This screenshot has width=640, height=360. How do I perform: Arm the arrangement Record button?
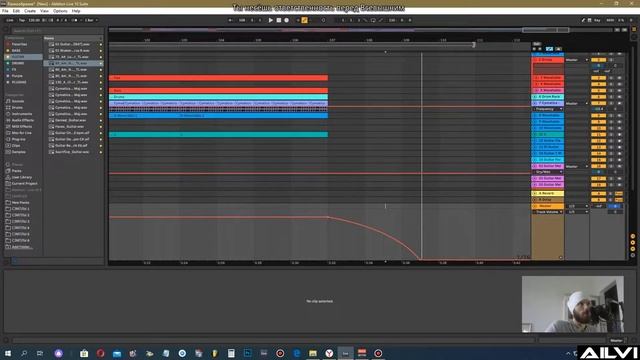pos(287,20)
